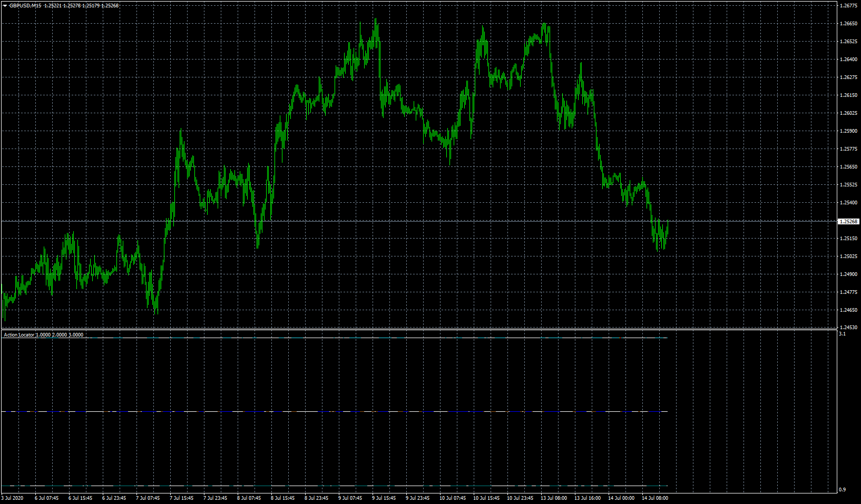The width and height of the screenshot is (861, 504).
Task: Click the 6 Jul 23:45 time label
Action: [x=114, y=498]
